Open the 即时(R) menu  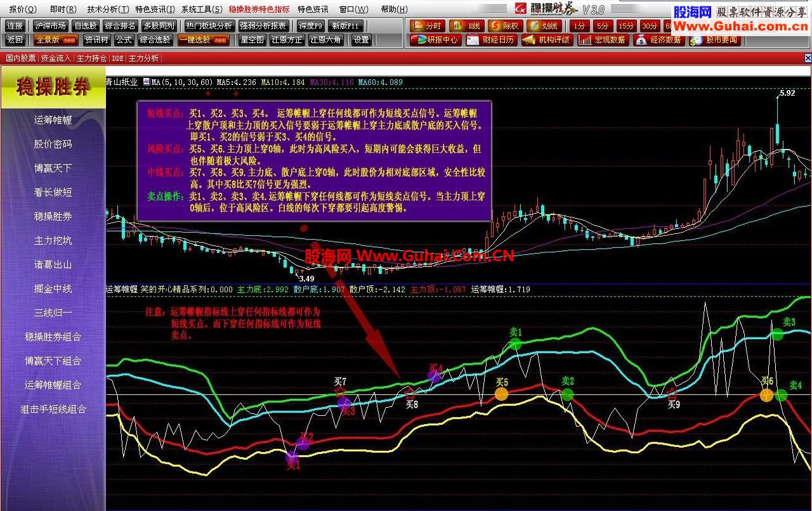63,10
